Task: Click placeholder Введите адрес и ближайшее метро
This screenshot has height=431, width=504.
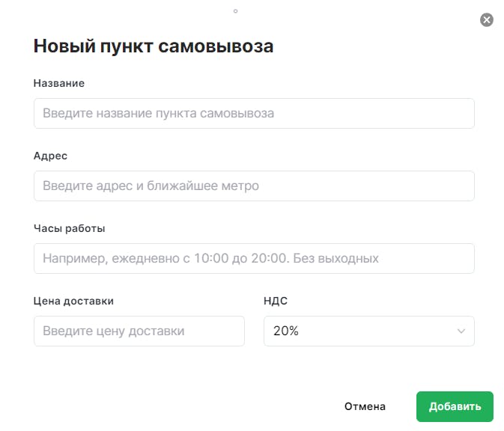Action: (x=151, y=186)
